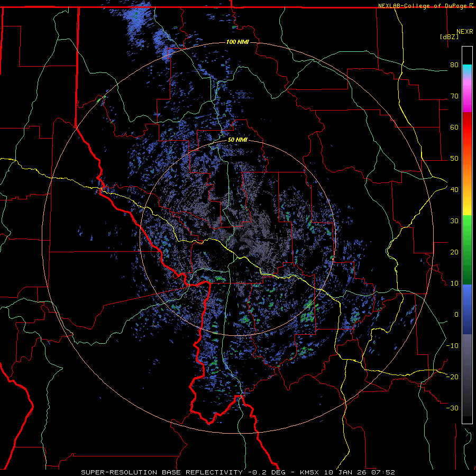This screenshot has height=476, width=476.
Task: Select the 10 value on the dBZ scale
Action: tap(454, 283)
